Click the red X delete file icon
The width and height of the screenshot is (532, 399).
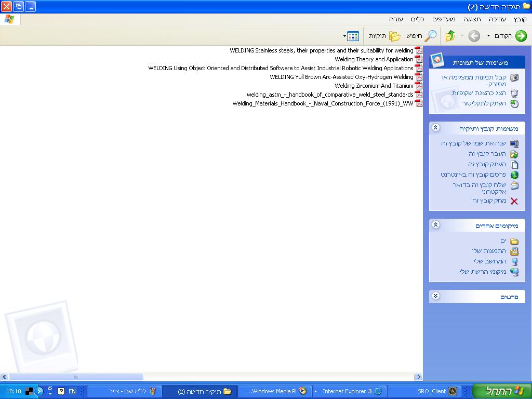click(514, 201)
